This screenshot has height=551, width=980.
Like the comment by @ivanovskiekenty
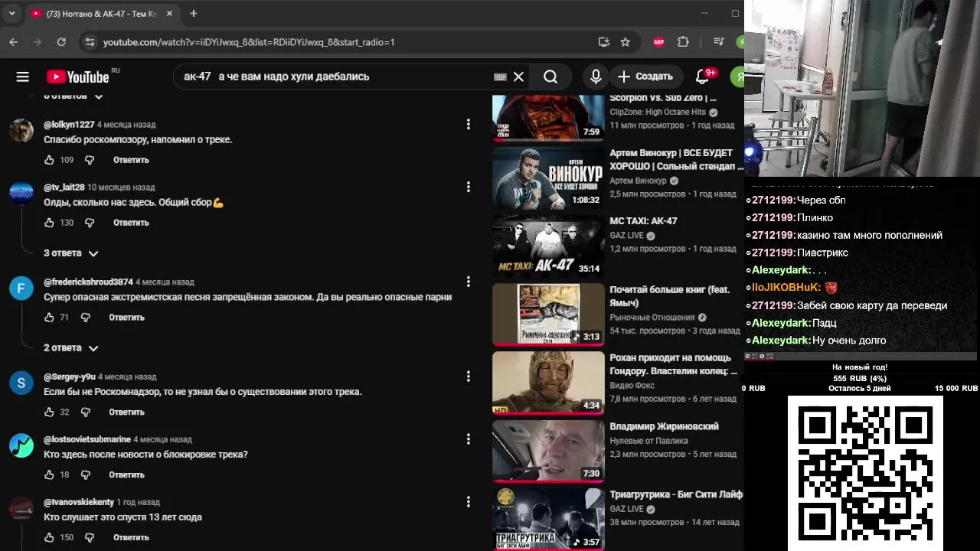pos(49,538)
